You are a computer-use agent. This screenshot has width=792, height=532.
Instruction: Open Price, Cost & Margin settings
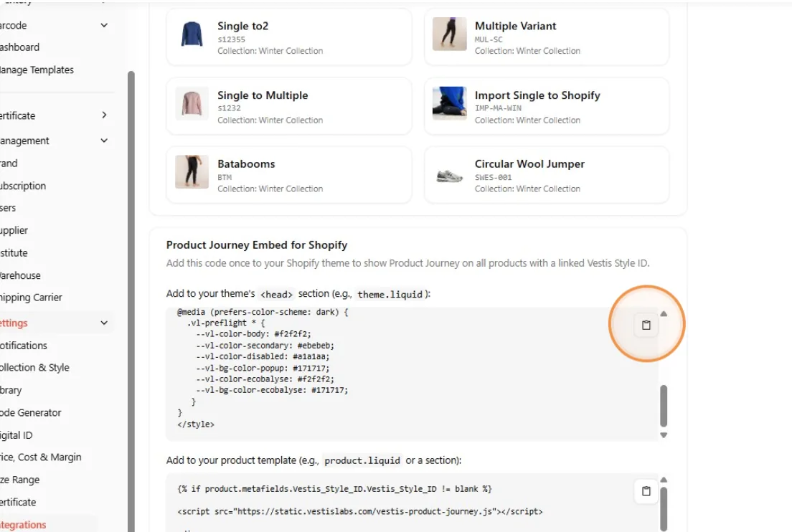pos(41,457)
